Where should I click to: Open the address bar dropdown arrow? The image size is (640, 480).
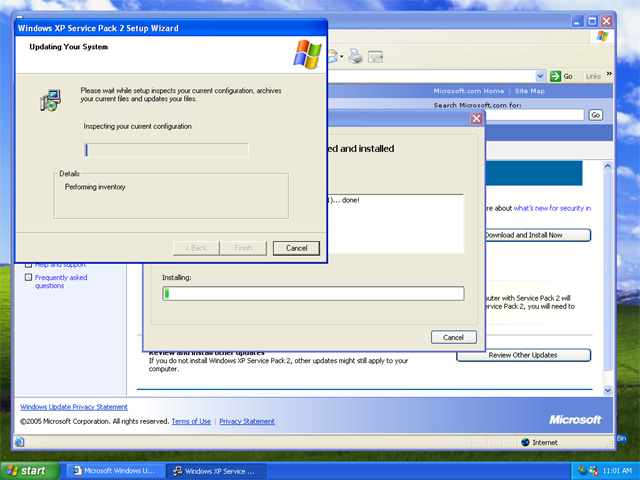point(540,76)
